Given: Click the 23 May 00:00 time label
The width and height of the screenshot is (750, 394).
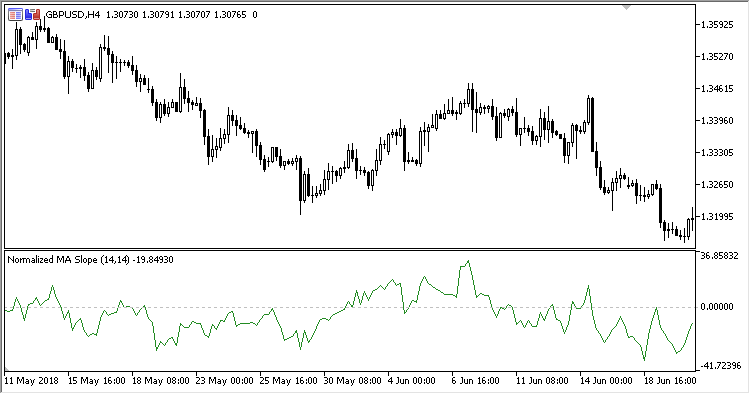Looking at the screenshot, I should [225, 381].
